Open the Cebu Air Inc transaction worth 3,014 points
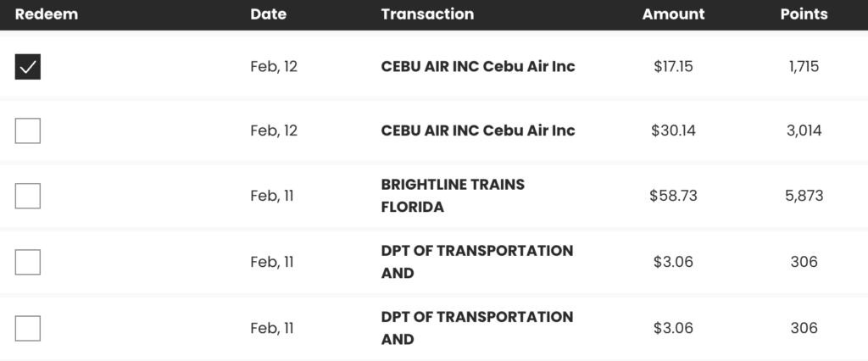The height and width of the screenshot is (361, 868). tap(478, 131)
